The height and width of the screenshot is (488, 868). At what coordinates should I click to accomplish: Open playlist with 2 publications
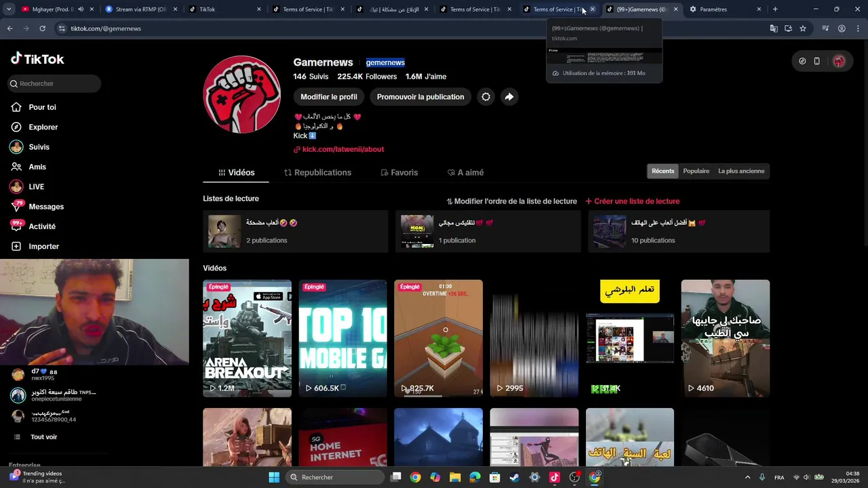295,231
